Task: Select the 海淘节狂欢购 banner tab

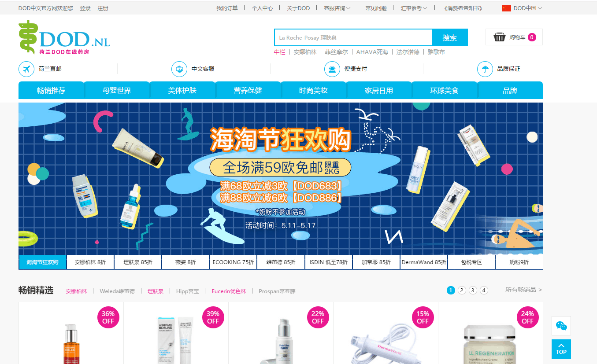Action: (42, 262)
